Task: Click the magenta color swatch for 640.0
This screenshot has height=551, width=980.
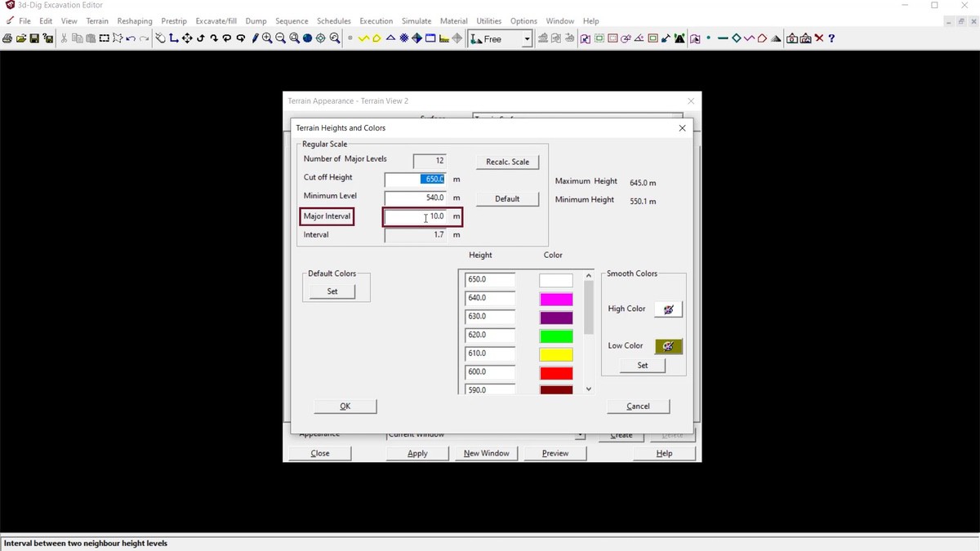Action: tap(556, 299)
